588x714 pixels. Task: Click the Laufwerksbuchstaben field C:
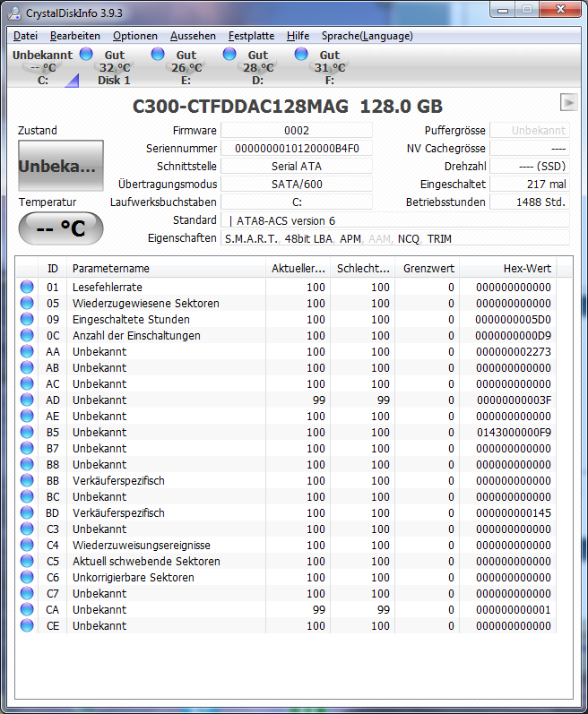pyautogui.click(x=297, y=202)
